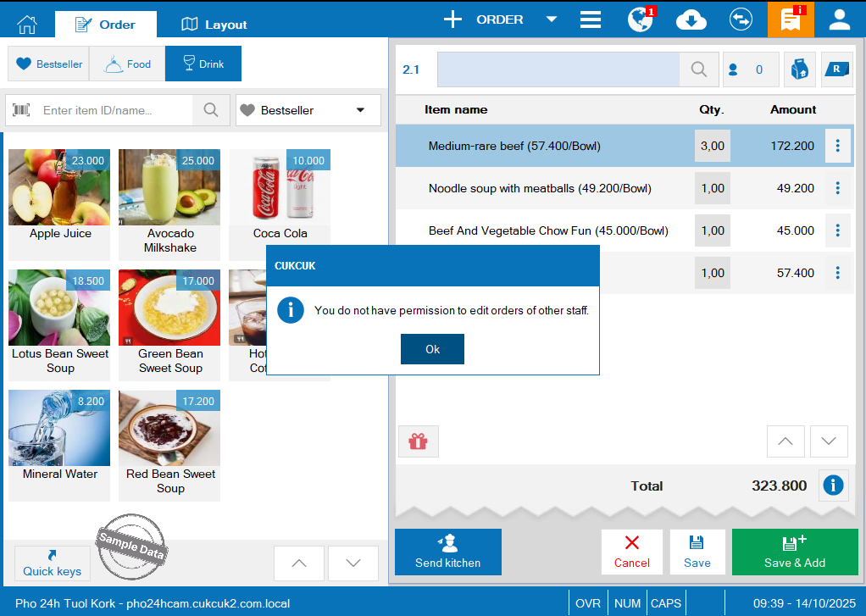Expand the ORDER dropdown arrow

pyautogui.click(x=551, y=19)
